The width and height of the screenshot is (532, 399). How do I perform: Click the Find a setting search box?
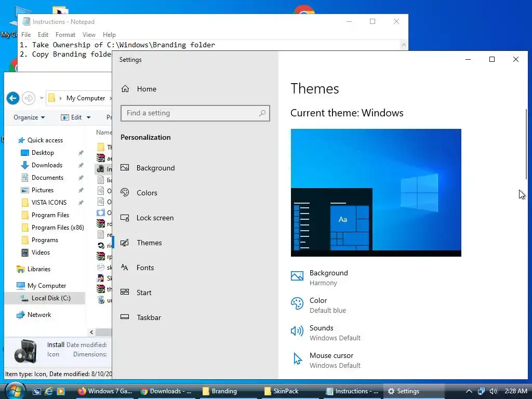(x=195, y=113)
